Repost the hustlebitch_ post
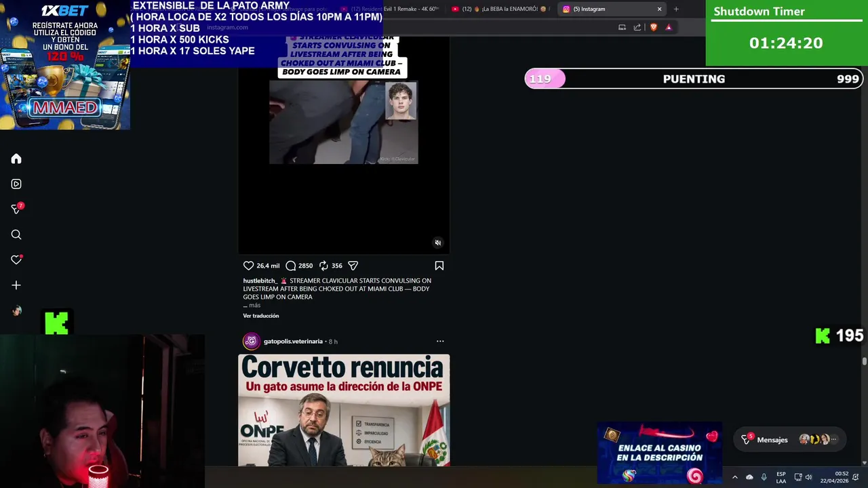 point(323,266)
